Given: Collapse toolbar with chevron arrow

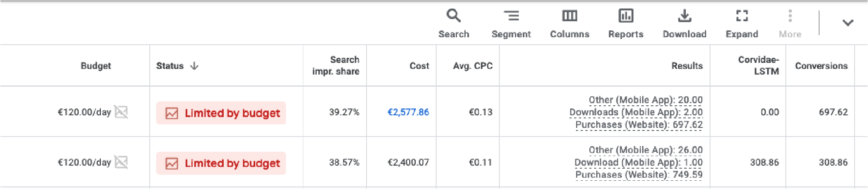Looking at the screenshot, I should coord(848,23).
